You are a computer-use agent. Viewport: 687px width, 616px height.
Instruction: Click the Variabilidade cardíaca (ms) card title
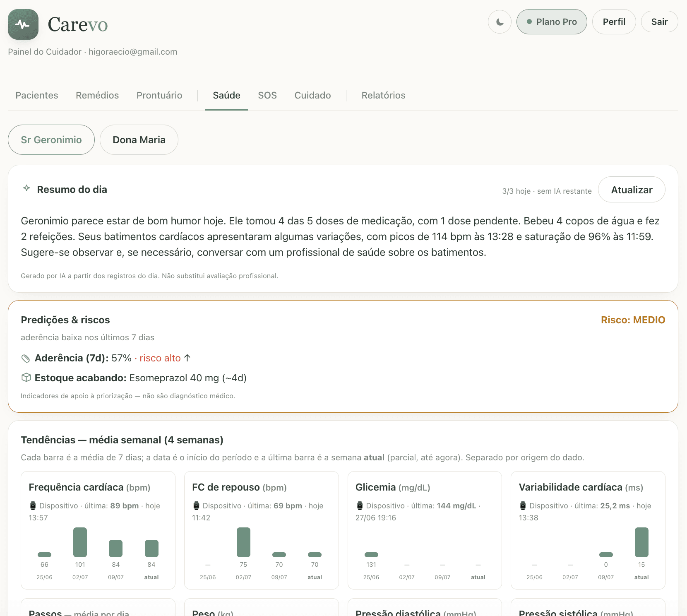(581, 487)
